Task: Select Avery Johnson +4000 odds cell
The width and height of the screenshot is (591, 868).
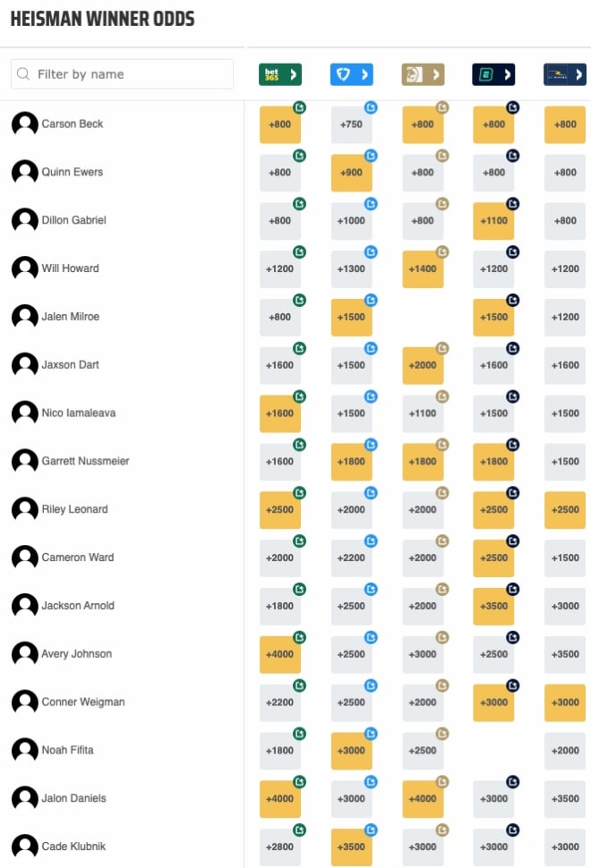Action: click(x=279, y=654)
